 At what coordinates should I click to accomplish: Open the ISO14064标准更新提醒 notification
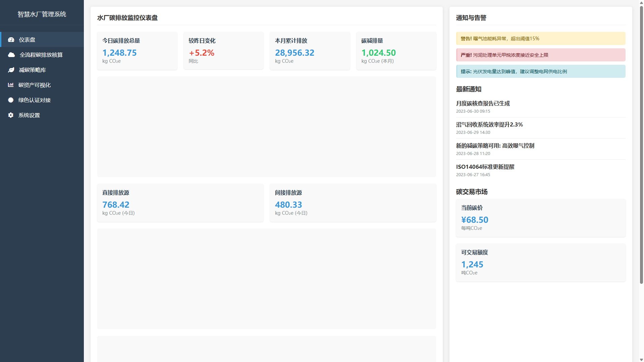click(x=485, y=167)
